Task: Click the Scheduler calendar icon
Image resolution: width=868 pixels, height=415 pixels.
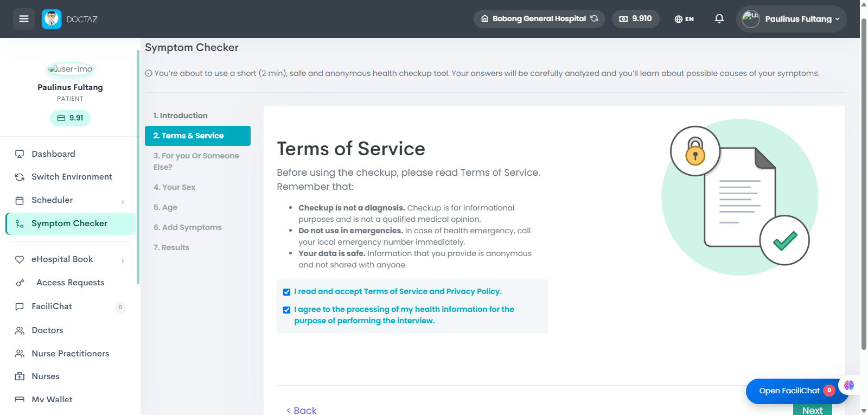Action: pyautogui.click(x=20, y=200)
